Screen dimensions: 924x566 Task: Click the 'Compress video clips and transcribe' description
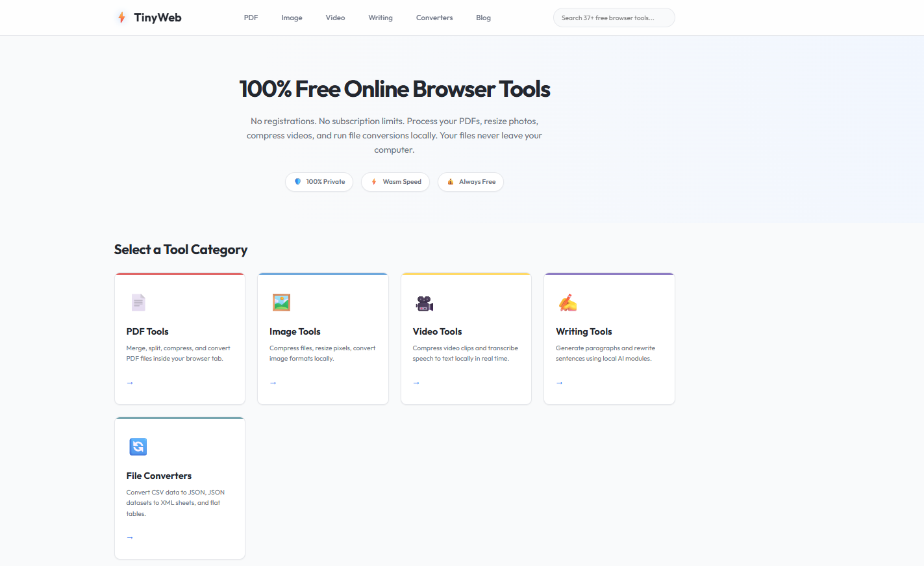click(x=465, y=354)
